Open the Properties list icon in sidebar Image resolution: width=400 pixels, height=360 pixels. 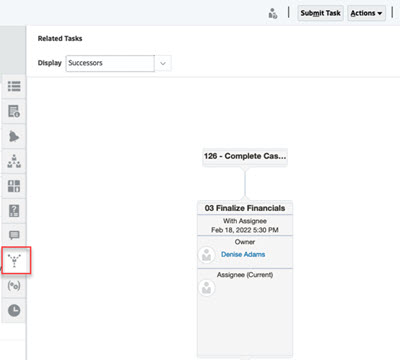tap(14, 86)
